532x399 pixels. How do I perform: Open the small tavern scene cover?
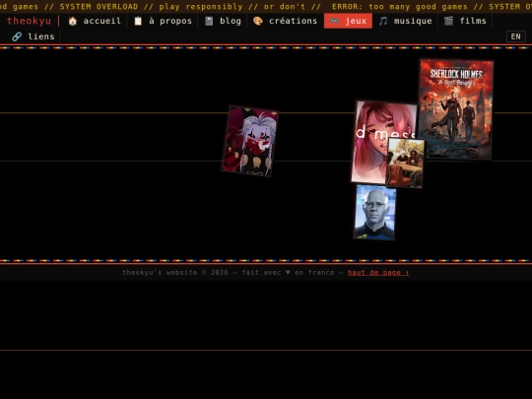(x=405, y=163)
